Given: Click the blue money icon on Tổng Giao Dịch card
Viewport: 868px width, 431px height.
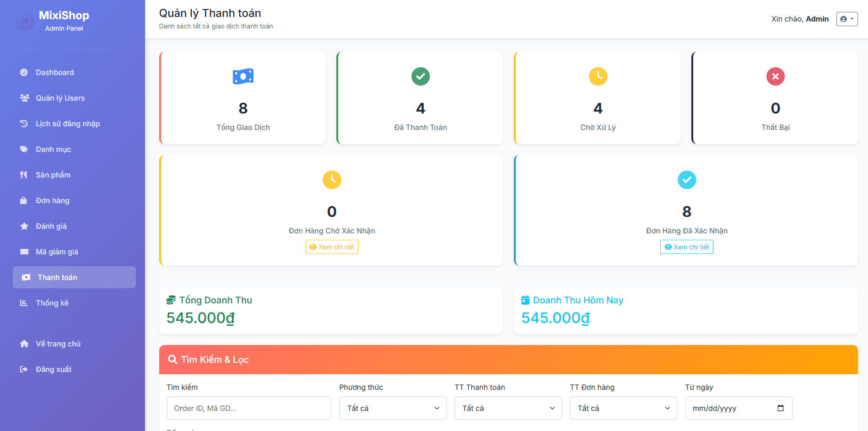Looking at the screenshot, I should [243, 76].
